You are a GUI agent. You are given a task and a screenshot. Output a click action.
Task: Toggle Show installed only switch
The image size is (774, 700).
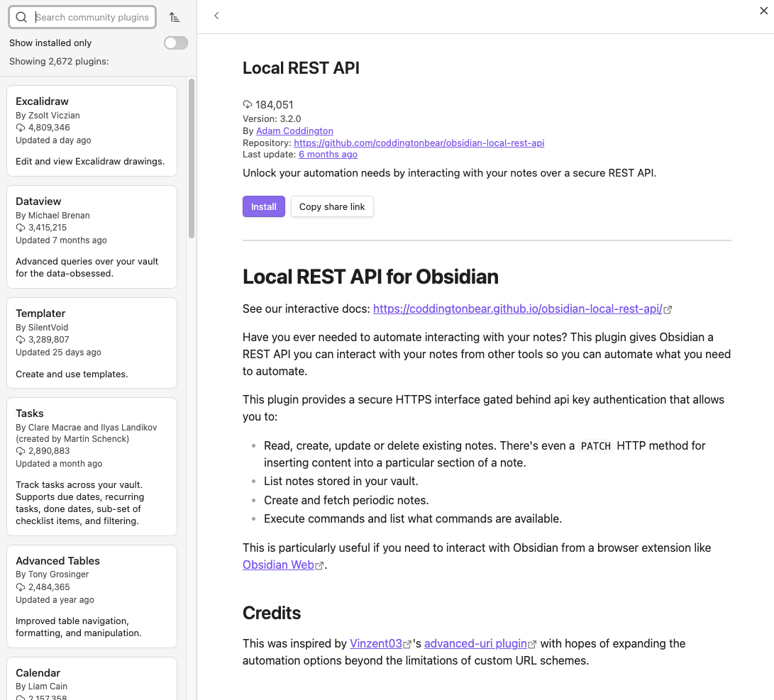[x=176, y=43]
